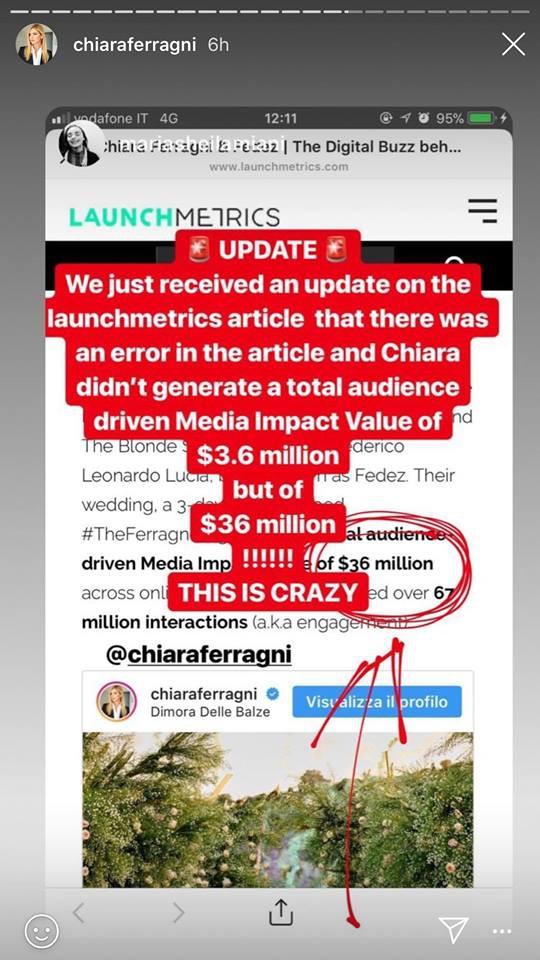Image resolution: width=540 pixels, height=960 pixels.
Task: Open the three-dot more options menu
Action: click(501, 931)
